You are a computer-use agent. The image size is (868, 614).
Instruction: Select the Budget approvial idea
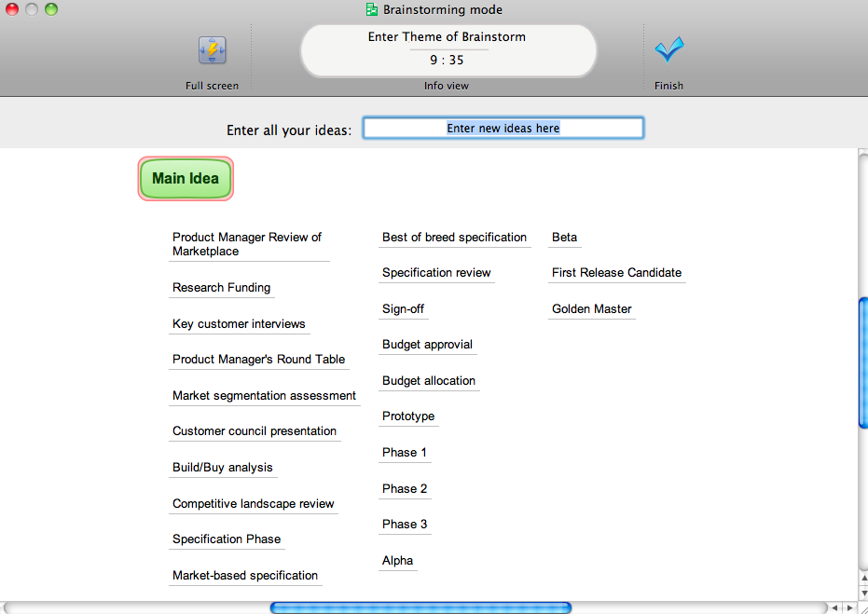[427, 345]
